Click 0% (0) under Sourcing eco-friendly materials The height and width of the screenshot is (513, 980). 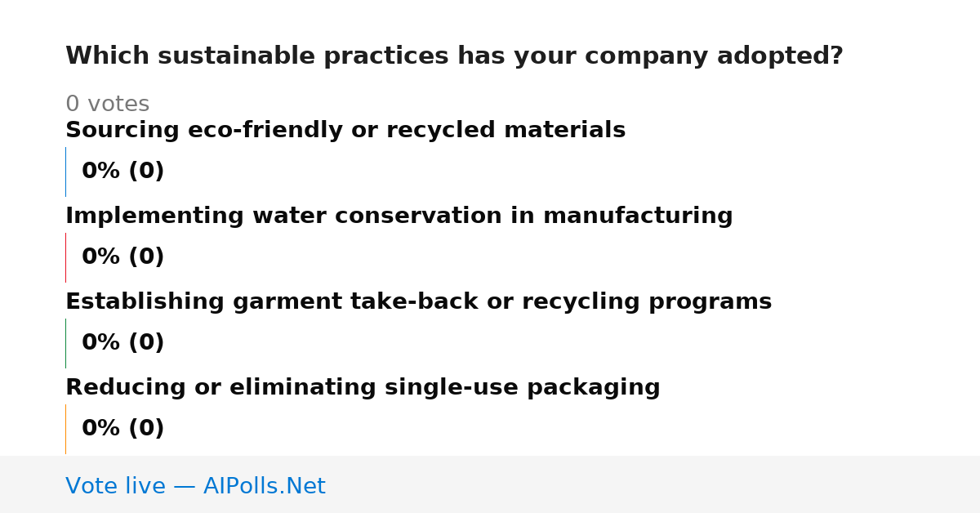pyautogui.click(x=122, y=172)
